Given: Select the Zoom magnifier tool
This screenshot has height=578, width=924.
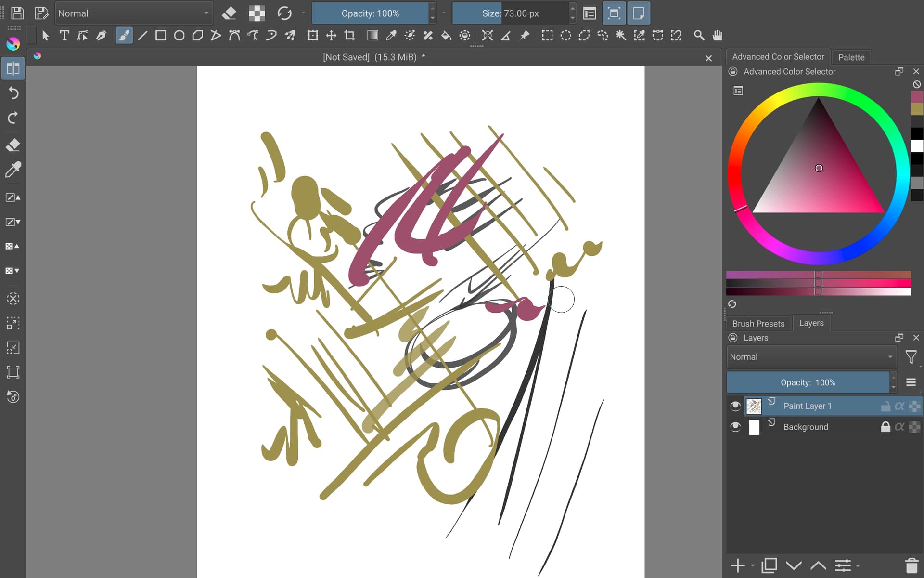Looking at the screenshot, I should click(x=699, y=36).
